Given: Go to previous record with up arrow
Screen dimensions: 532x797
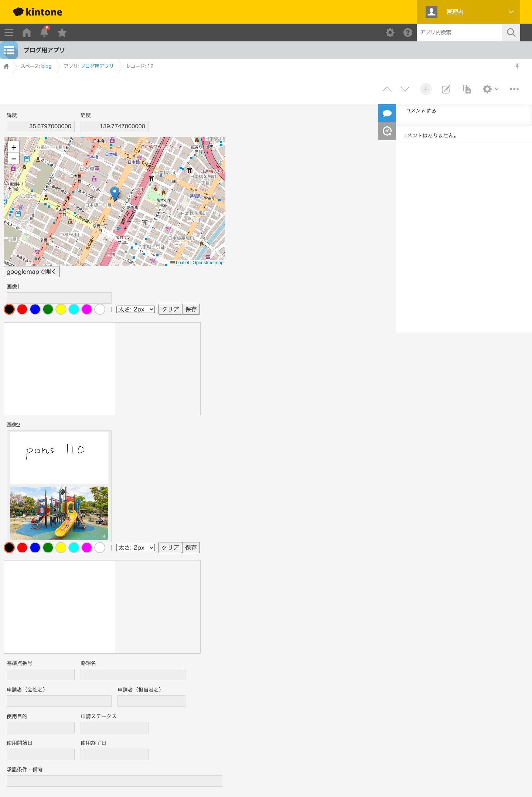Looking at the screenshot, I should pyautogui.click(x=387, y=89).
